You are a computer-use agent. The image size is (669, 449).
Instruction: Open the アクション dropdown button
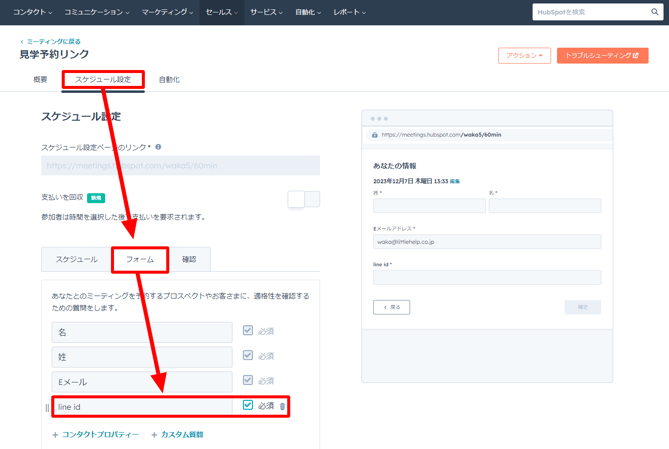coord(524,56)
